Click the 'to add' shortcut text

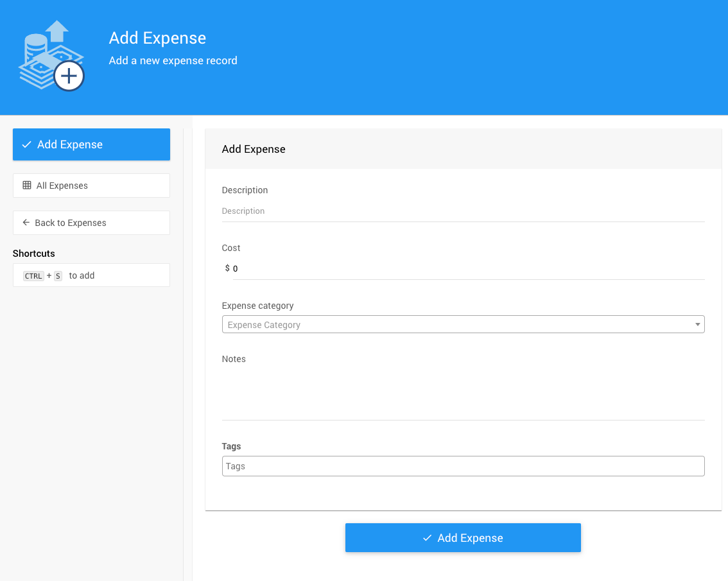82,275
